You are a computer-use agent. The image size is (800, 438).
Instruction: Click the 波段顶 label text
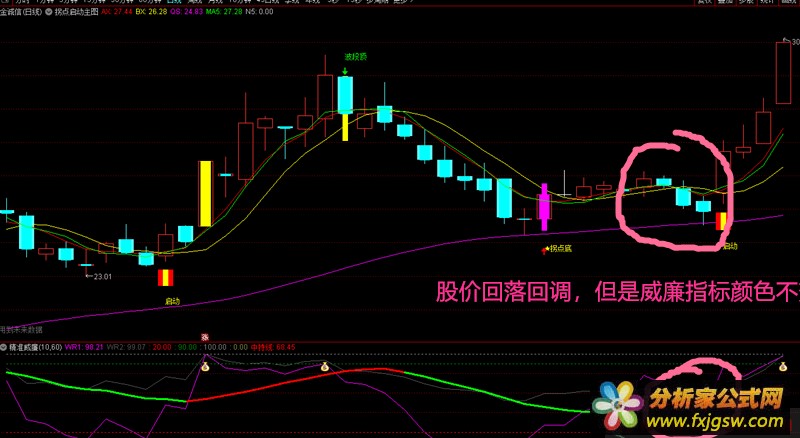coord(356,57)
